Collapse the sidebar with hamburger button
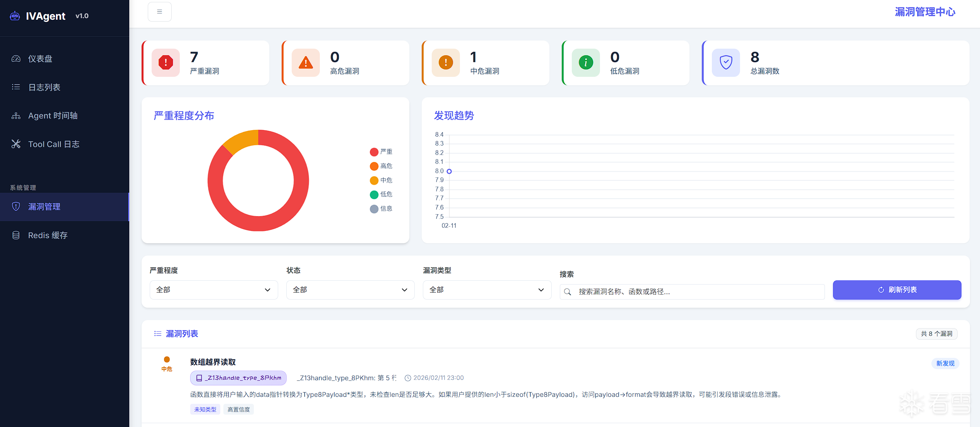980x427 pixels. 159,12
